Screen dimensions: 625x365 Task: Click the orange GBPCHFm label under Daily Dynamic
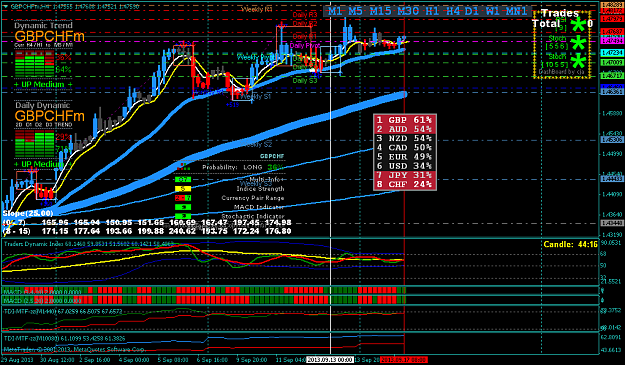point(50,116)
